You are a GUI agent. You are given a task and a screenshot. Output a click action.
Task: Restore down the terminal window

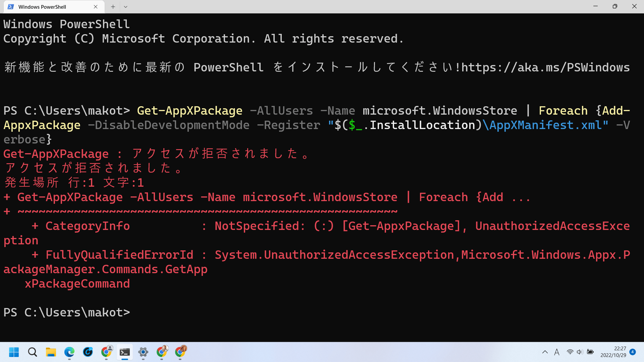coord(615,6)
